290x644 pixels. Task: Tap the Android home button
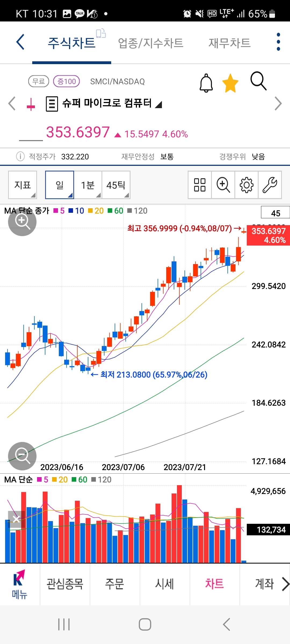click(145, 624)
